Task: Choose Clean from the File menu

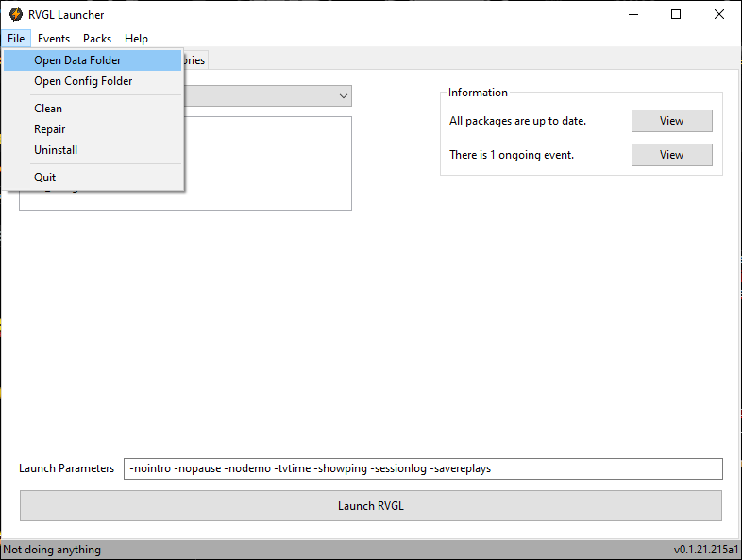Action: 93,109
